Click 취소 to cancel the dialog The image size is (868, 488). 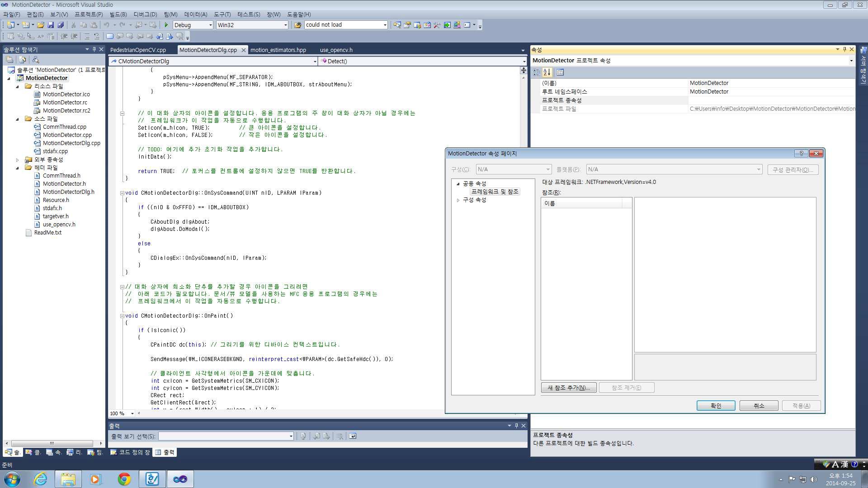tap(759, 406)
